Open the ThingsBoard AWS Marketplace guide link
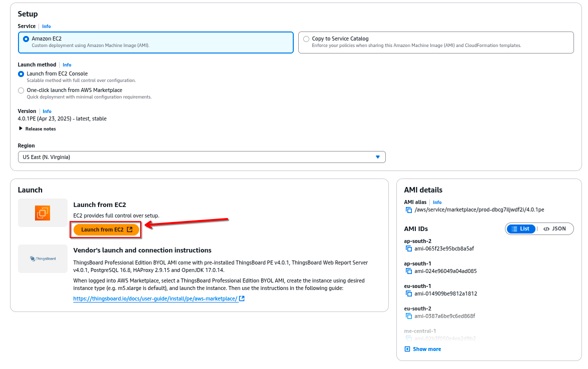 155,298
